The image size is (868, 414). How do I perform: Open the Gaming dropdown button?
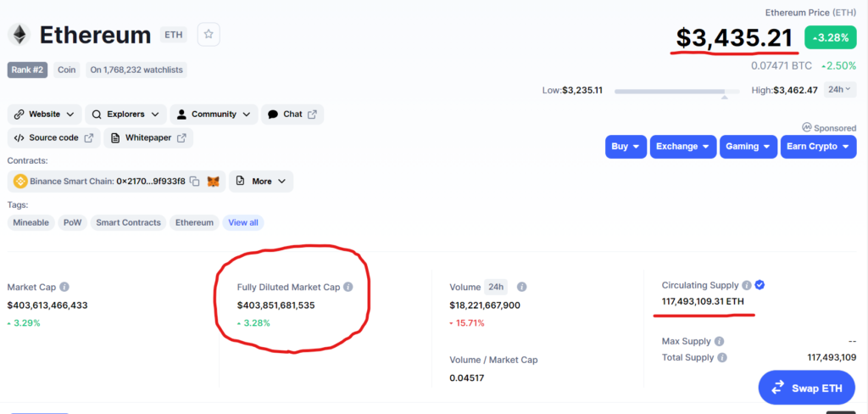tap(748, 147)
